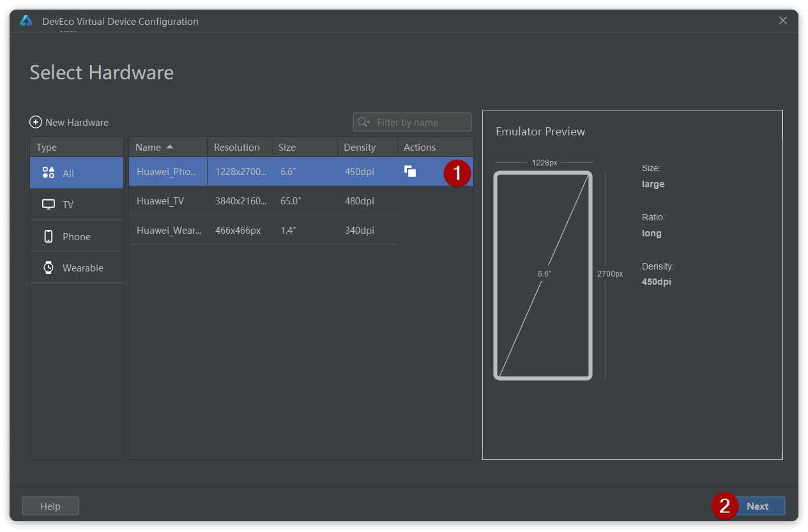Click the search magnifier icon
The image size is (808, 532).
[363, 122]
